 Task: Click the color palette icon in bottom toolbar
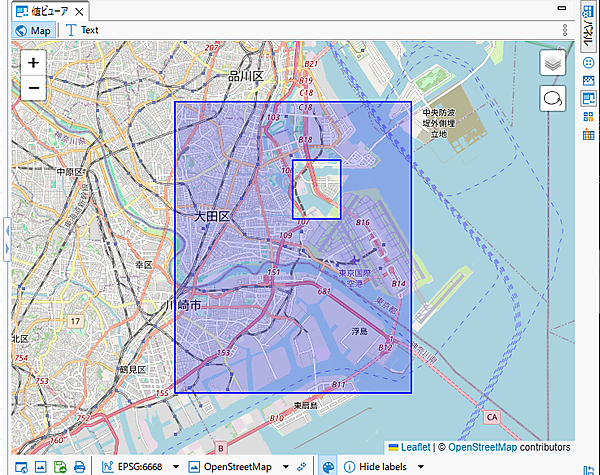[x=328, y=467]
